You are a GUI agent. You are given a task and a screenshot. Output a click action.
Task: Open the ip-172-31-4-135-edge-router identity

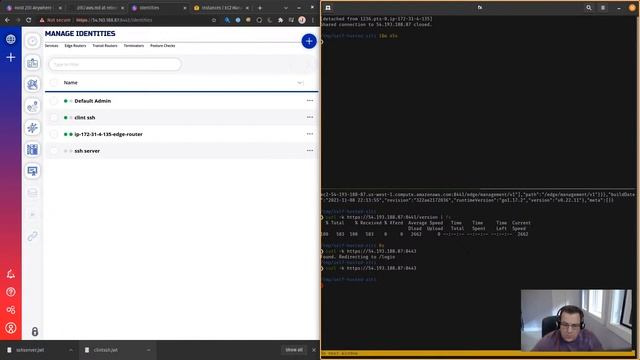108,134
